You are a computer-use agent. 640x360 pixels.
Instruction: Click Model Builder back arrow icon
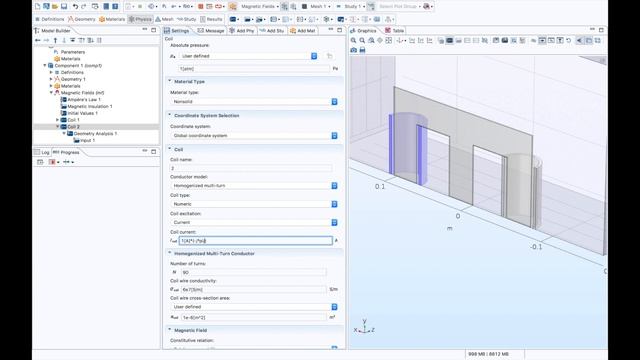point(38,40)
